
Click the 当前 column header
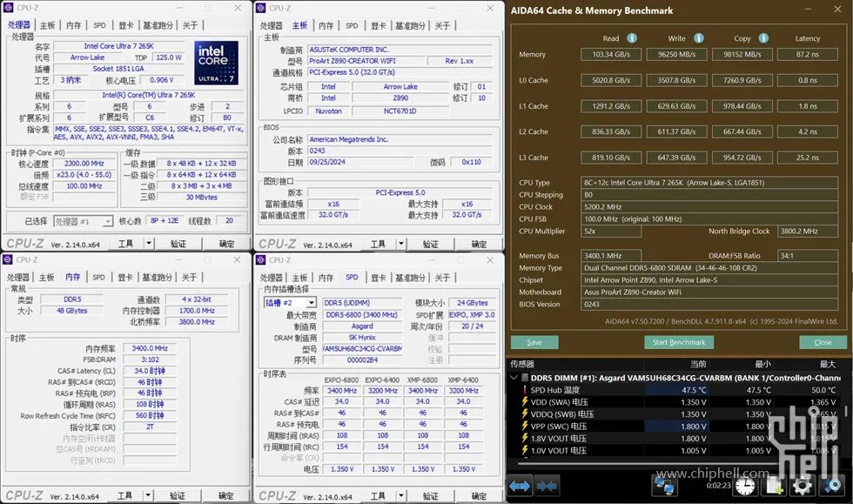click(x=698, y=364)
